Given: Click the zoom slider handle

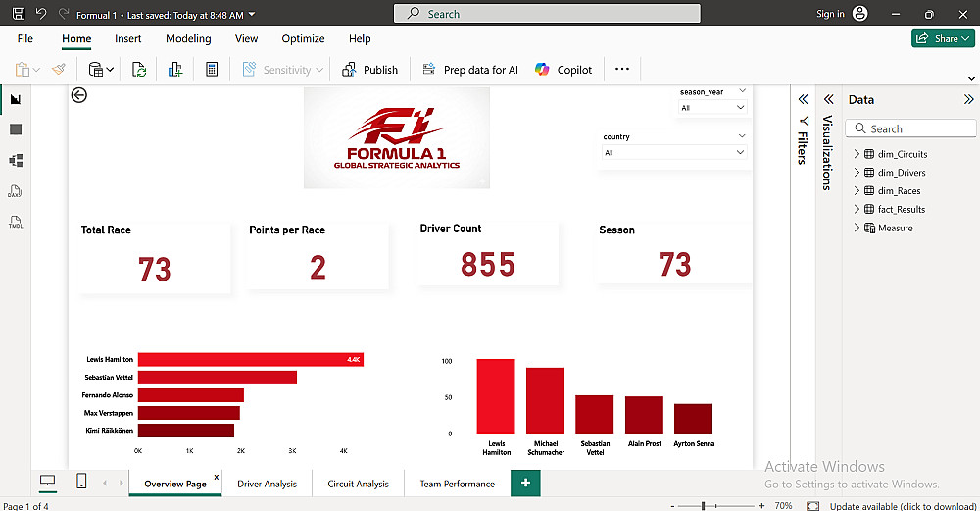Looking at the screenshot, I should [703, 505].
